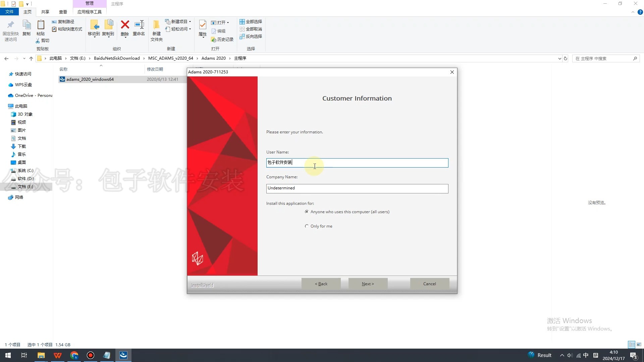Close the Adams 2020 installer dialog
Screen dimensions: 644x362
point(452,72)
